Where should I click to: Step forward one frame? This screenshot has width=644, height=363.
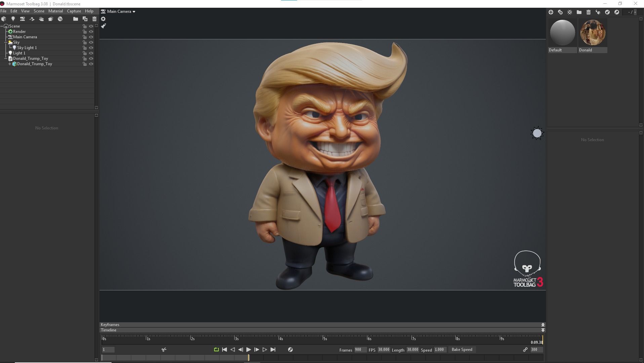257,350
